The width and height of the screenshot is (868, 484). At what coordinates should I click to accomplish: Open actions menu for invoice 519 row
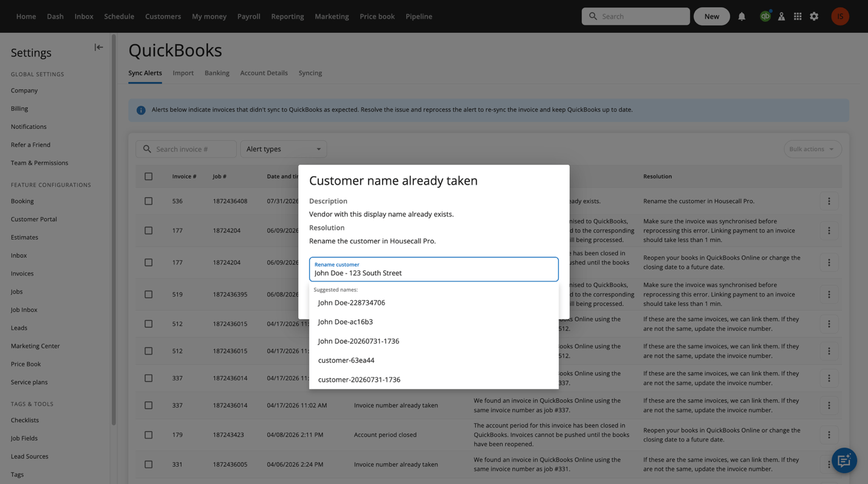click(829, 294)
